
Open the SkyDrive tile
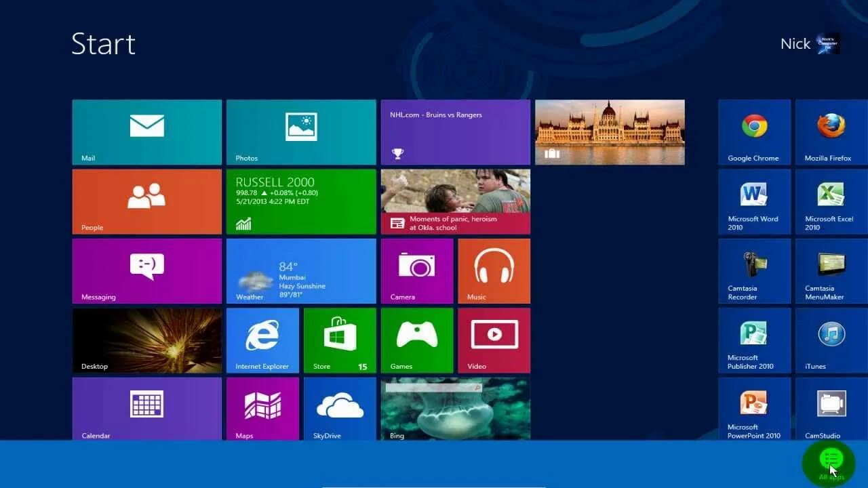340,409
